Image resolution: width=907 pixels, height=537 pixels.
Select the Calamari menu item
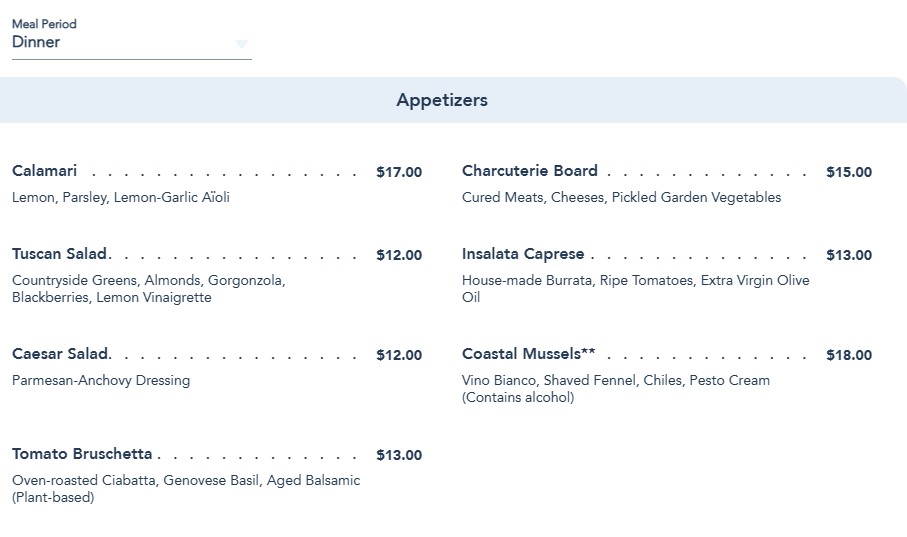45,171
